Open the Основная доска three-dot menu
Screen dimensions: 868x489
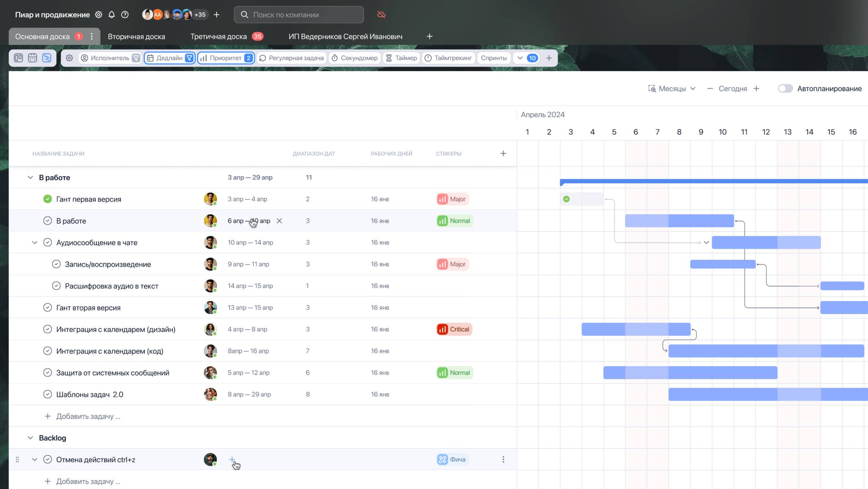click(92, 36)
